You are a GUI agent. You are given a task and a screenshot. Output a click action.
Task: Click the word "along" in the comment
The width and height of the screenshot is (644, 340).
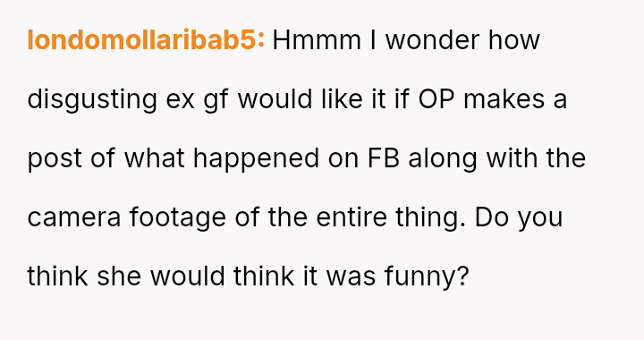click(x=443, y=159)
